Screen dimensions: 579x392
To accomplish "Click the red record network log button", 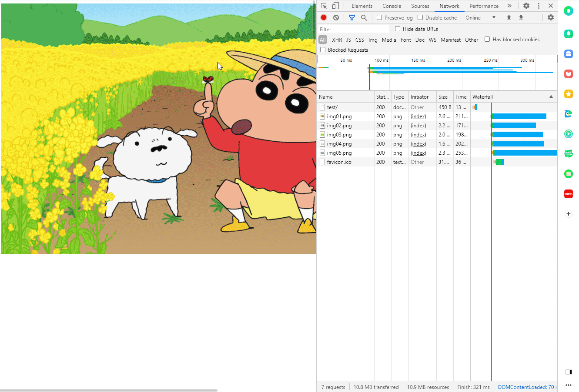I will (324, 17).
